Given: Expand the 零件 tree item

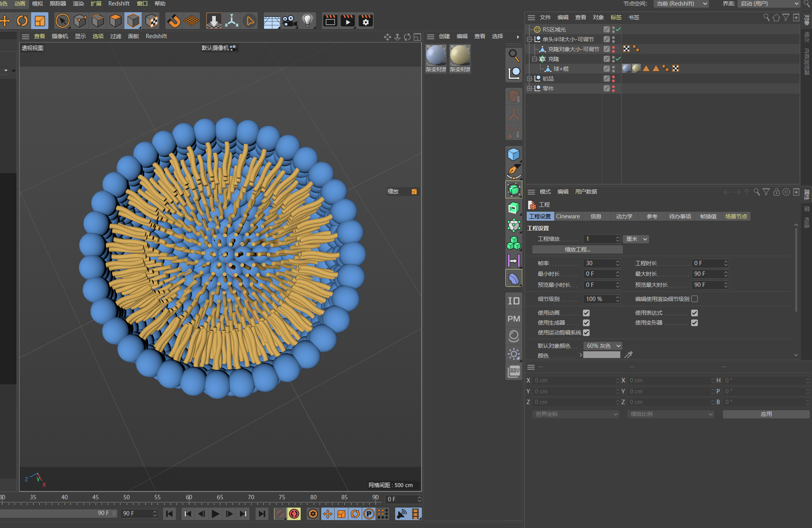Looking at the screenshot, I should pyautogui.click(x=529, y=89).
